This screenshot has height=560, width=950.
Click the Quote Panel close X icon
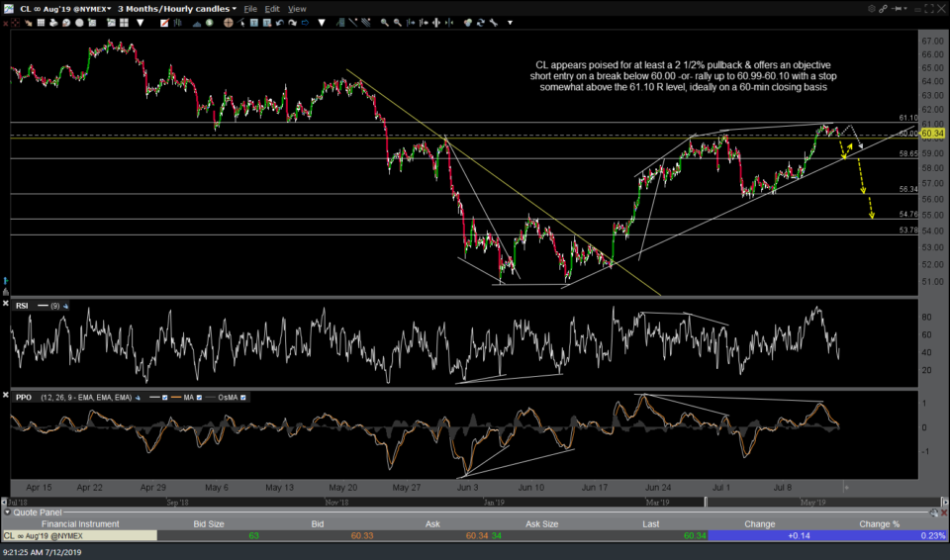point(944,513)
